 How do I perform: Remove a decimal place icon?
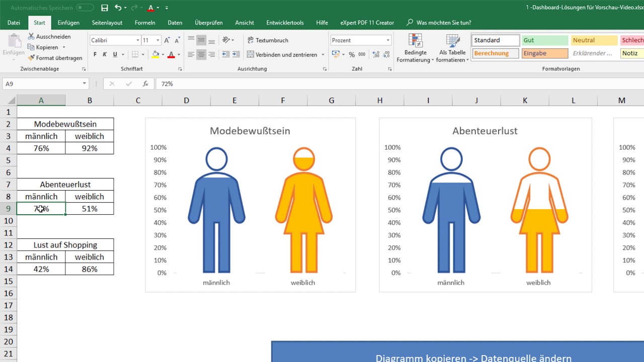pos(385,54)
